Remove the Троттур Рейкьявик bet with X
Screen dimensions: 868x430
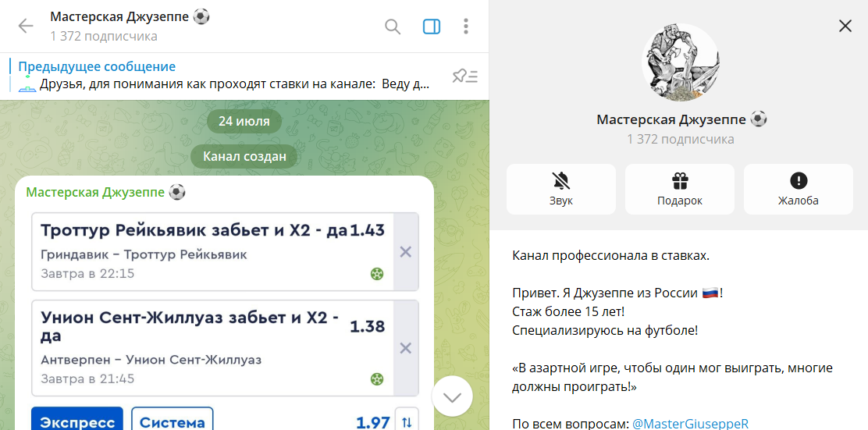[x=405, y=252]
